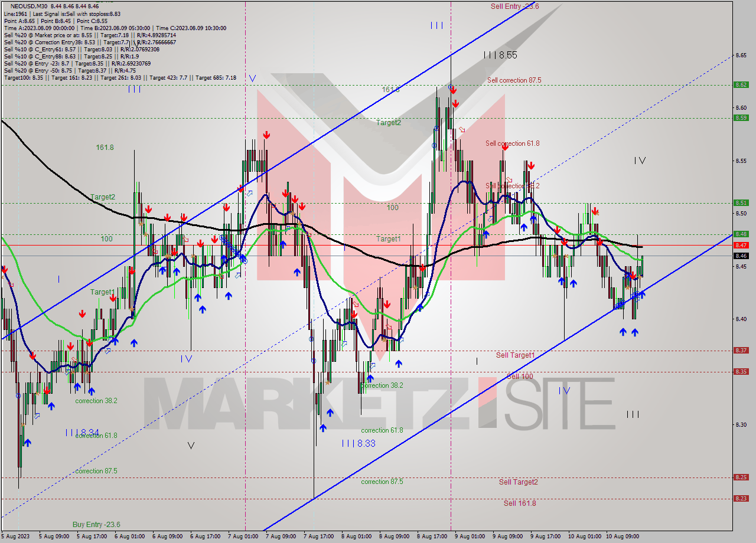Select the 'I I I 8.34' wave label
The image size is (756, 543).
pos(82,433)
